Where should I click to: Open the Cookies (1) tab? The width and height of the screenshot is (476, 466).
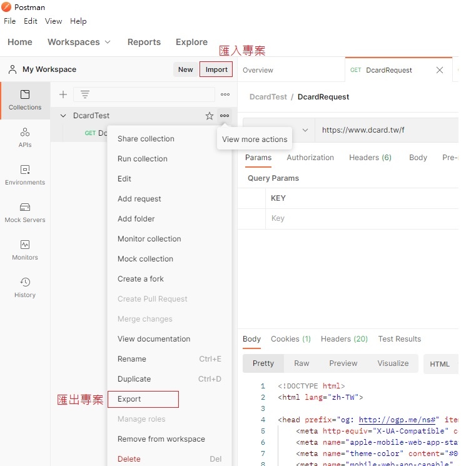click(x=290, y=339)
